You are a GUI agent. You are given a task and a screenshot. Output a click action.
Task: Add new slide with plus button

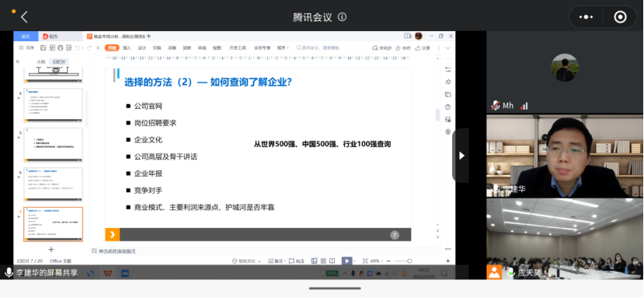51,250
